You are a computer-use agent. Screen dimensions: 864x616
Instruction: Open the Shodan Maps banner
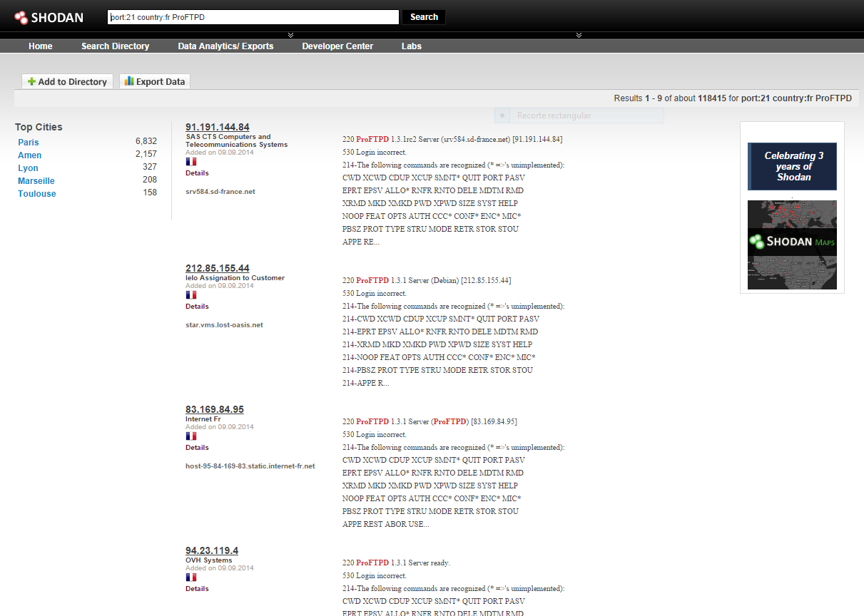792,245
